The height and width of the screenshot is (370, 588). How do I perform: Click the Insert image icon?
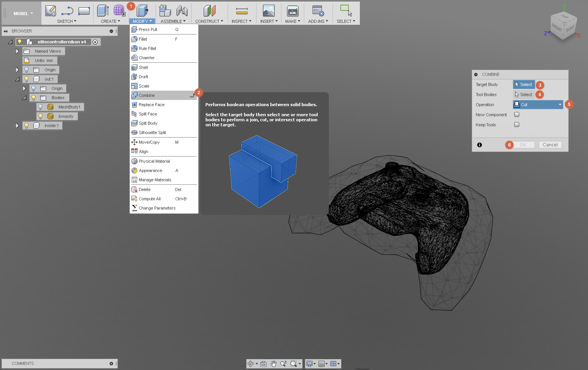(268, 11)
